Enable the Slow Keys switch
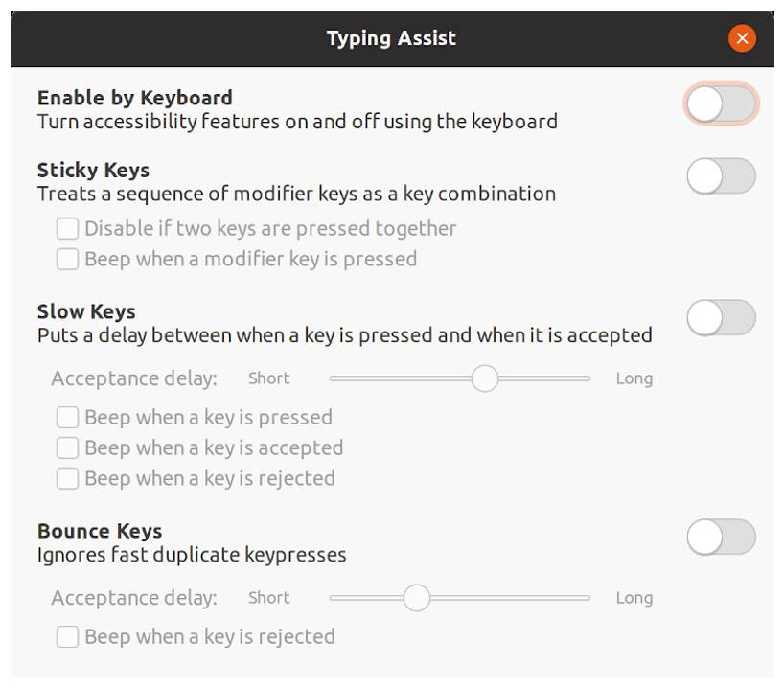 point(721,317)
